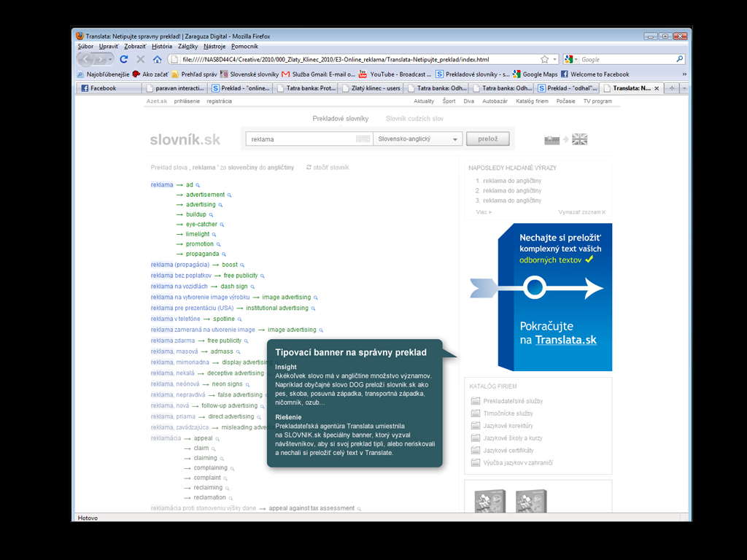The width and height of the screenshot is (747, 560).
Task: Open the Nástroje menu
Action: (x=214, y=46)
